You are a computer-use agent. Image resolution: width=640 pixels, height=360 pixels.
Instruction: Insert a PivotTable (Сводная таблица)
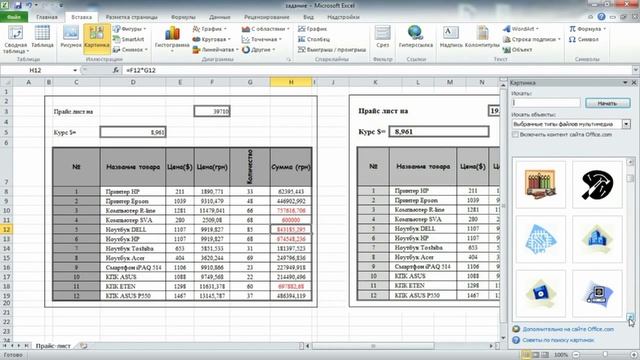coord(16,40)
